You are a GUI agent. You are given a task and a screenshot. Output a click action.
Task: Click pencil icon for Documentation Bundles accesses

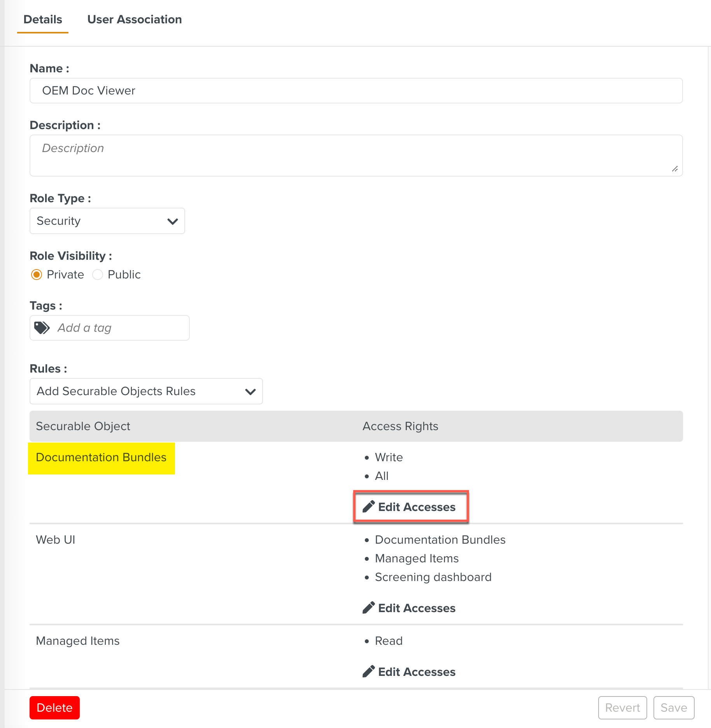tap(368, 506)
